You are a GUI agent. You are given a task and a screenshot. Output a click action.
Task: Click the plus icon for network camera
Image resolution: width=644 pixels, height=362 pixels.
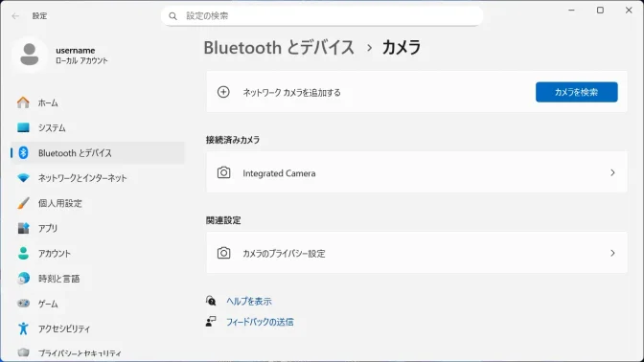tap(223, 92)
